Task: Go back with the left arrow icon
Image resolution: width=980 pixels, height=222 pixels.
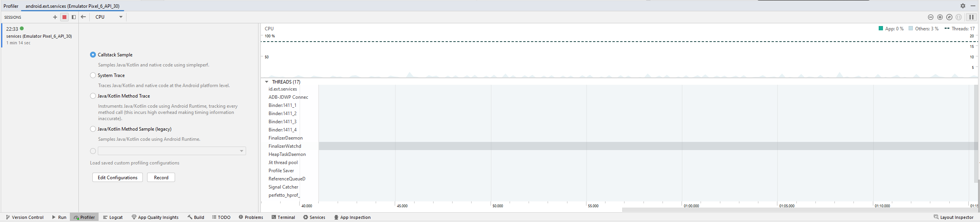Action: point(83,17)
